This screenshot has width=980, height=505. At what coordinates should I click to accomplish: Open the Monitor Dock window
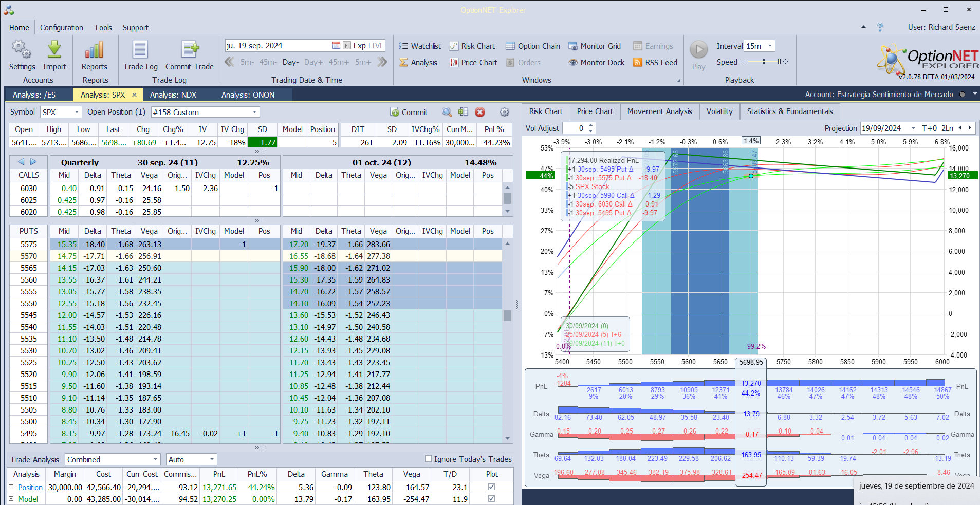click(x=597, y=63)
